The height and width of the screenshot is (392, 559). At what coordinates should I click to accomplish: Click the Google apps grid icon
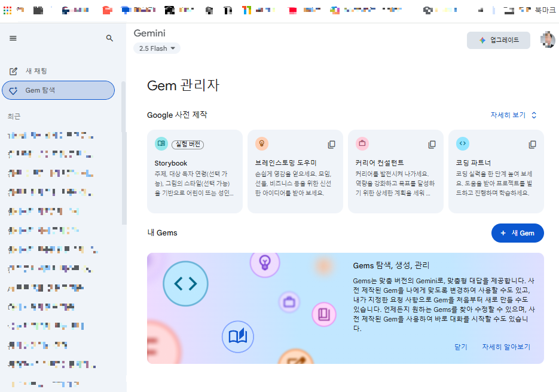click(7, 10)
